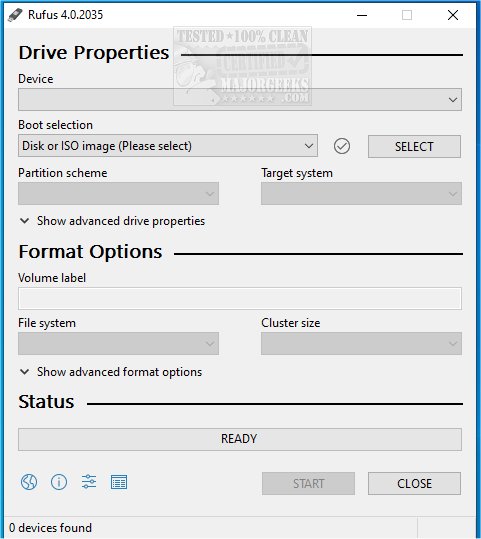
Task: Open the Partition scheme dropdown
Action: point(118,194)
